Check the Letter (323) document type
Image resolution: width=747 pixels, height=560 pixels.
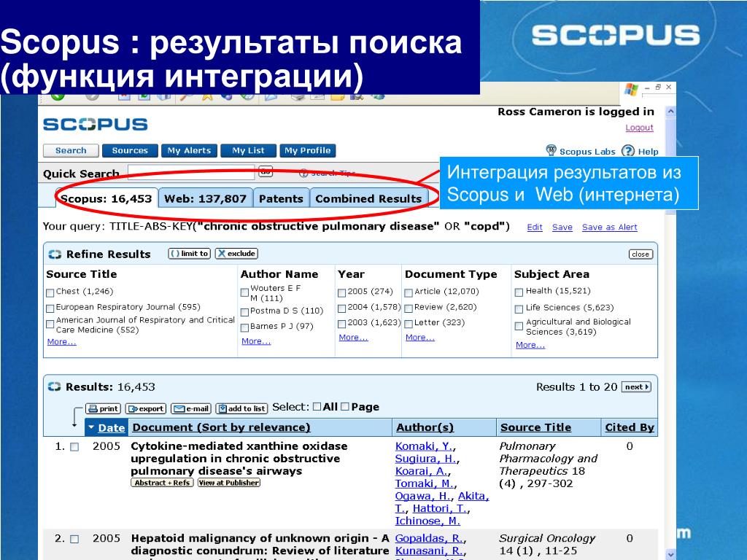click(x=409, y=324)
